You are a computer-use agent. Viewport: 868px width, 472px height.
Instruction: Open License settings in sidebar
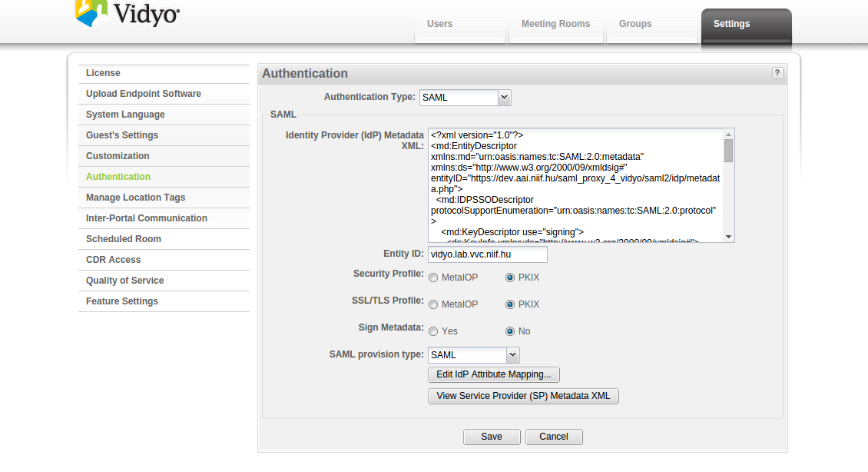coord(164,73)
